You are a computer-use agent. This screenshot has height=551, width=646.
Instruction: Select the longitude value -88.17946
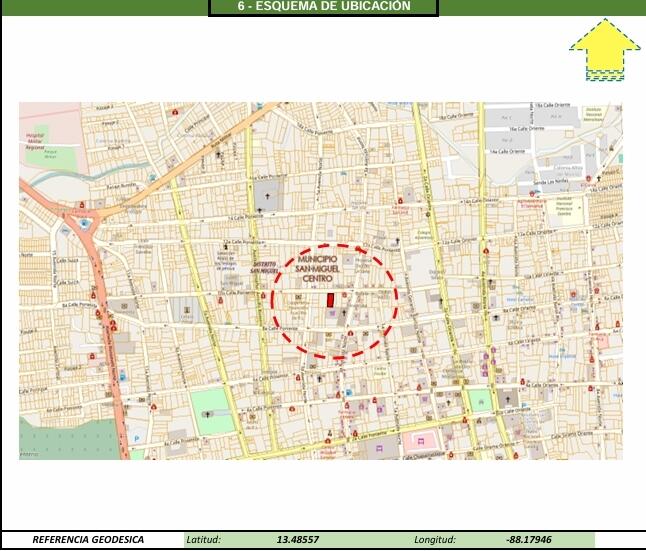(529, 540)
